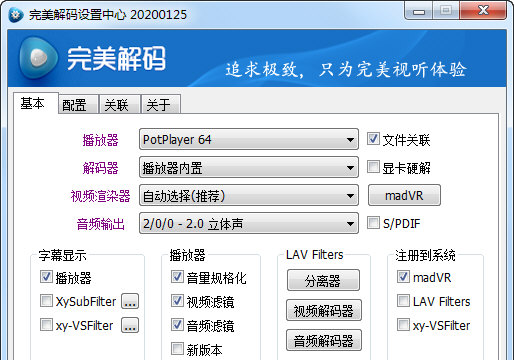
Task: Click the LAV Filters 视频解码器 button
Action: 324,310
